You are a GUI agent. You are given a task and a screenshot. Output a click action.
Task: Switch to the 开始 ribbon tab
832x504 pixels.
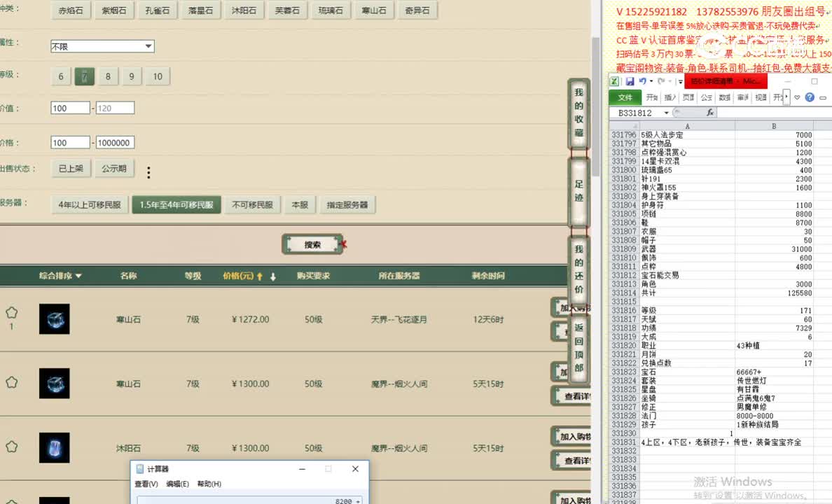(x=651, y=97)
